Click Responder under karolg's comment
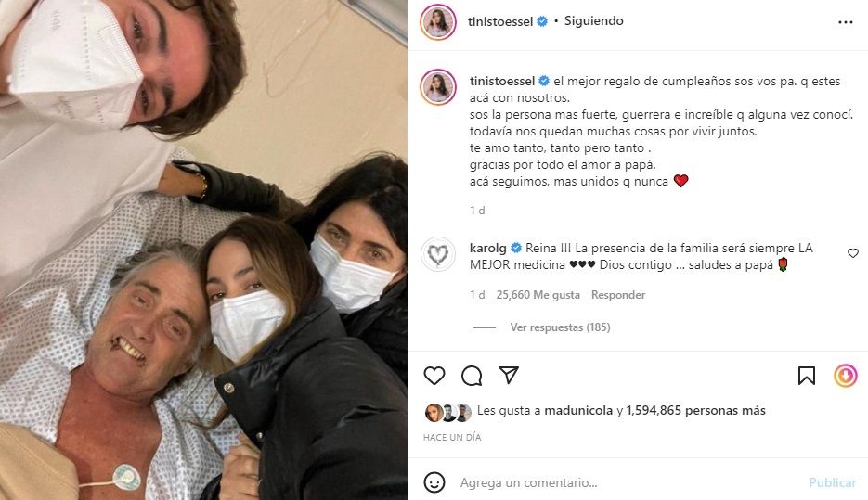868x500 pixels. click(618, 295)
